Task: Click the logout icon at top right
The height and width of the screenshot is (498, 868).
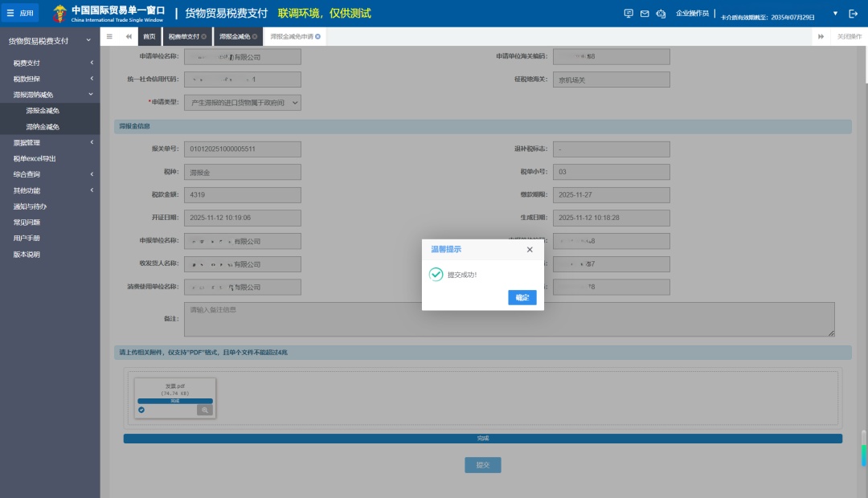Action: (x=854, y=13)
